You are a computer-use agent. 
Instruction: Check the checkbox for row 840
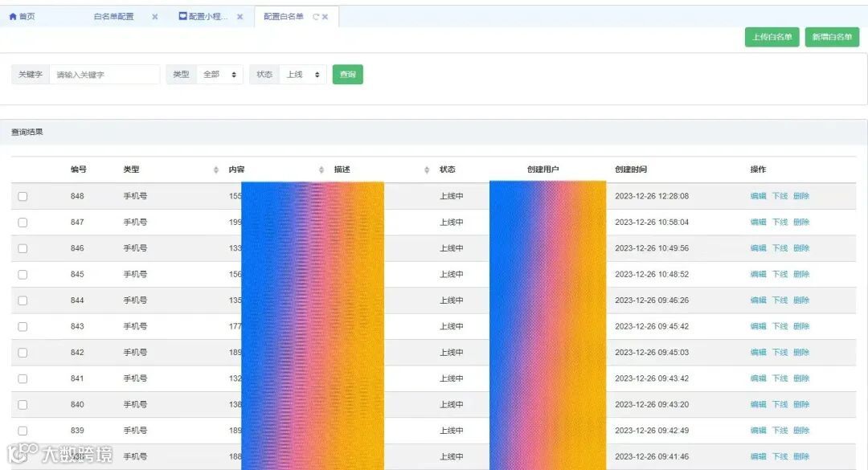(x=23, y=404)
